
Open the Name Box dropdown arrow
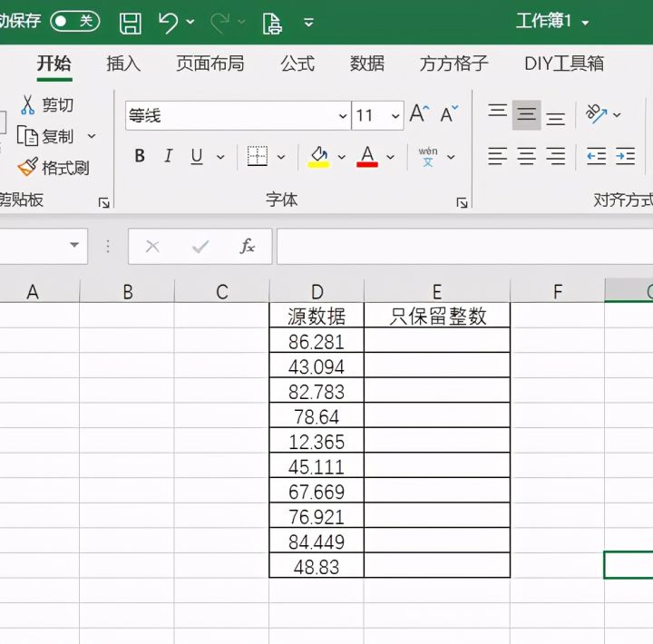pyautogui.click(x=74, y=245)
